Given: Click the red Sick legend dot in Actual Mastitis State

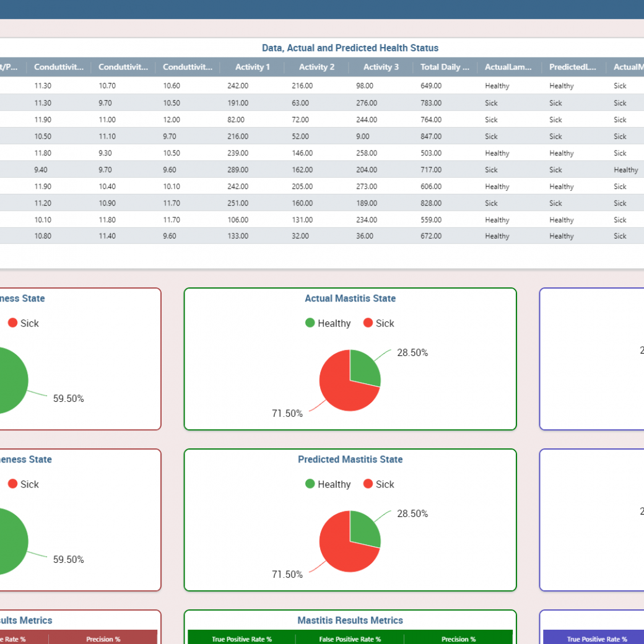Looking at the screenshot, I should click(x=368, y=323).
